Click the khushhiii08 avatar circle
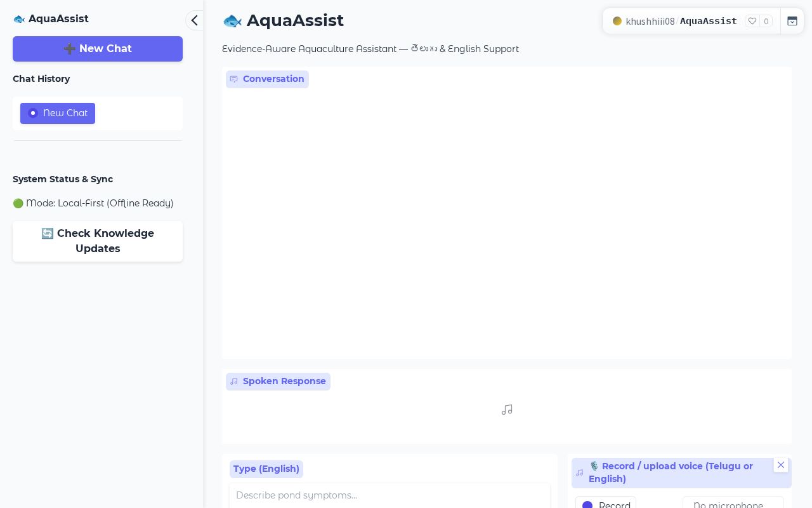Image resolution: width=812 pixels, height=508 pixels. pos(617,21)
